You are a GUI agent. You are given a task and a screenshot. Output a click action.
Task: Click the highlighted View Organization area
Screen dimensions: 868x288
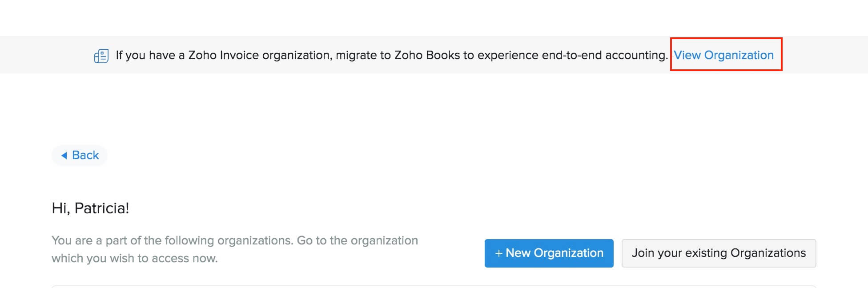coord(724,55)
